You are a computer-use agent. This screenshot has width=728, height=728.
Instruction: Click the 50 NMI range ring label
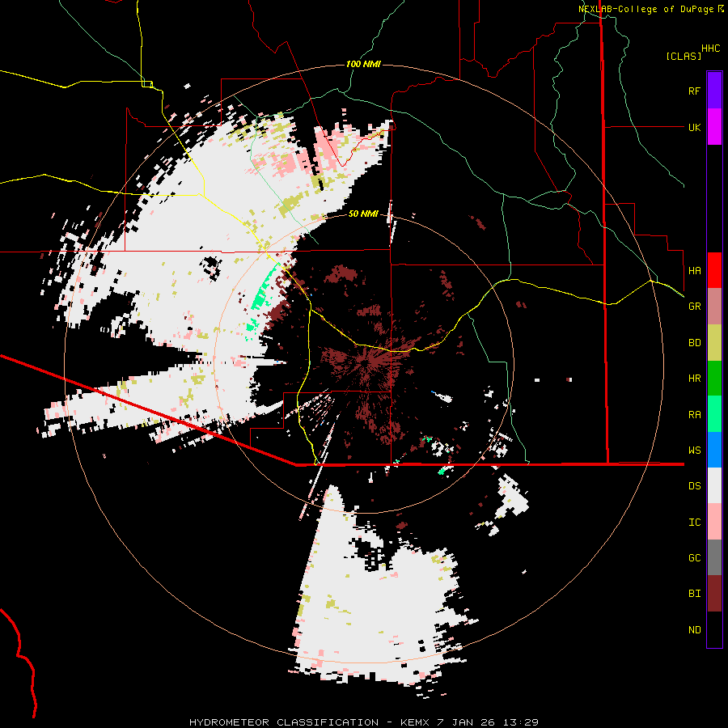point(363,214)
